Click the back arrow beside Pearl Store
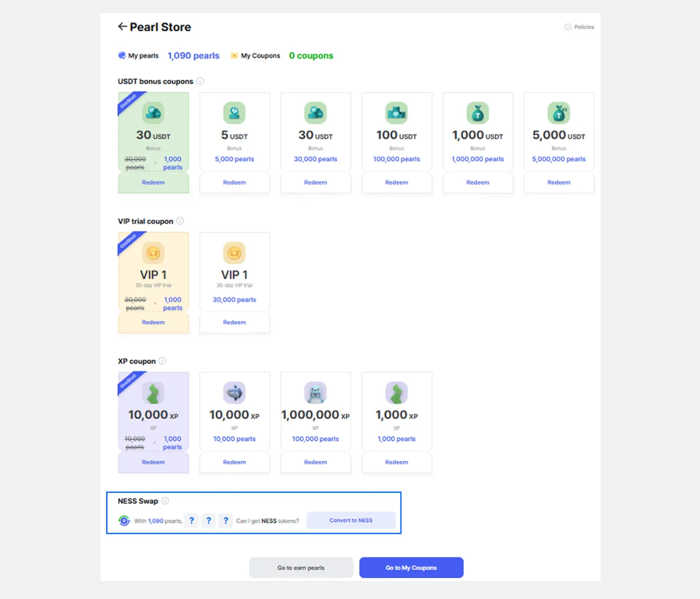The height and width of the screenshot is (599, 700). tap(122, 26)
